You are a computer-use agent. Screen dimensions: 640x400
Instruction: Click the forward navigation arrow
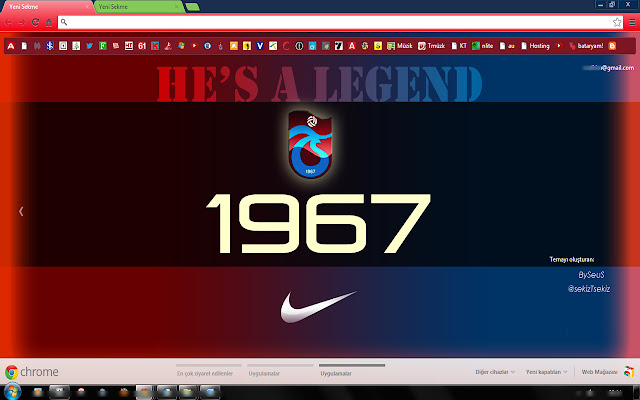coord(22,22)
